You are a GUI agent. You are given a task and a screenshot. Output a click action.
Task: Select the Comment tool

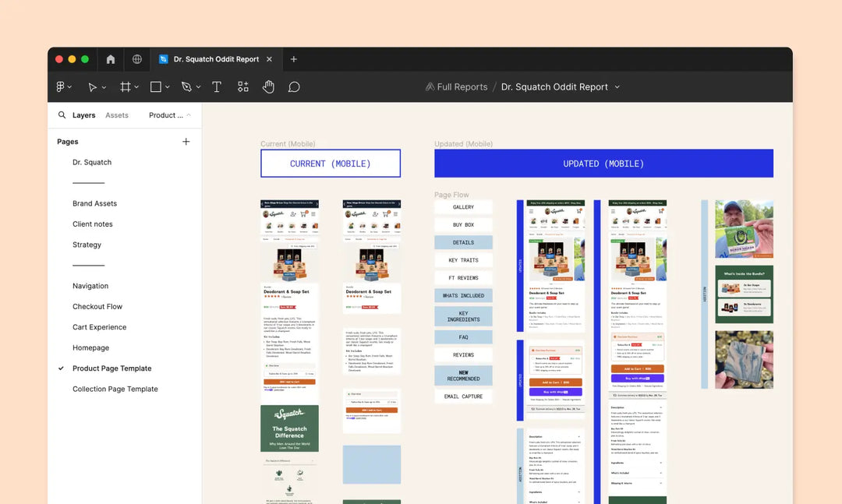[x=294, y=87]
